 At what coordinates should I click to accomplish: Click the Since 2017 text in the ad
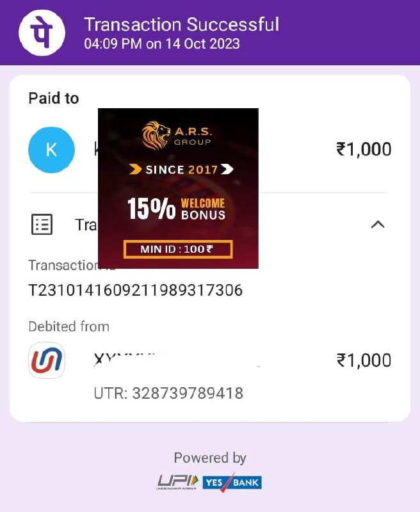pos(181,170)
